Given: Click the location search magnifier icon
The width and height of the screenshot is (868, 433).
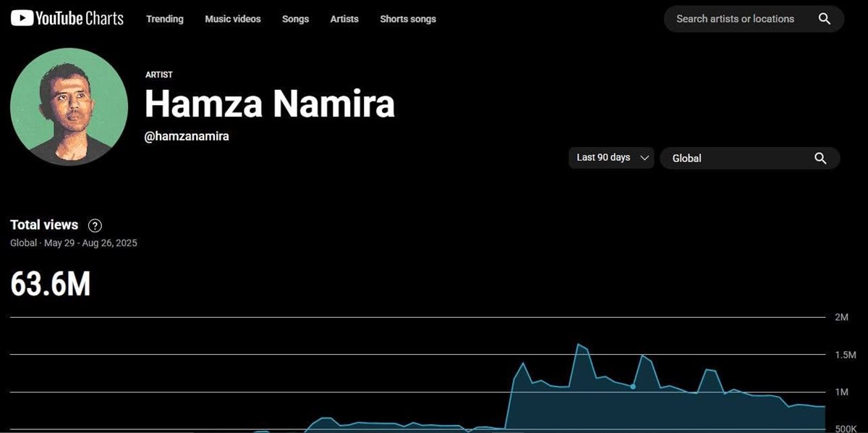Looking at the screenshot, I should coord(820,158).
